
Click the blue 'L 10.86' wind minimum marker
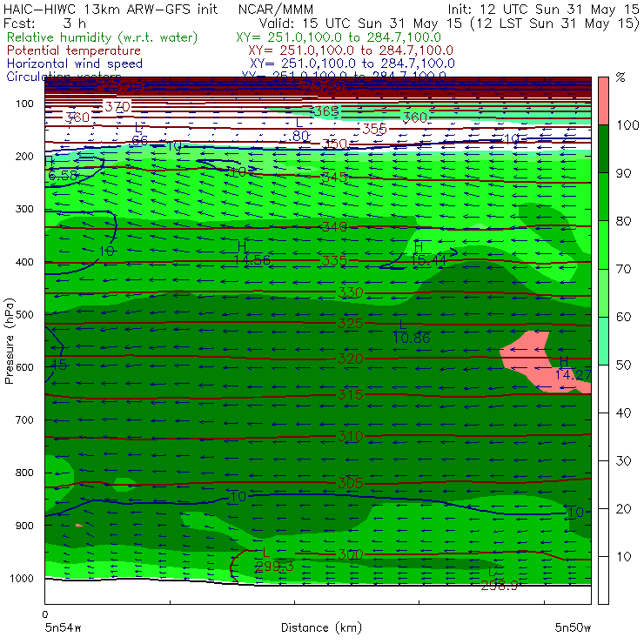pos(411,332)
